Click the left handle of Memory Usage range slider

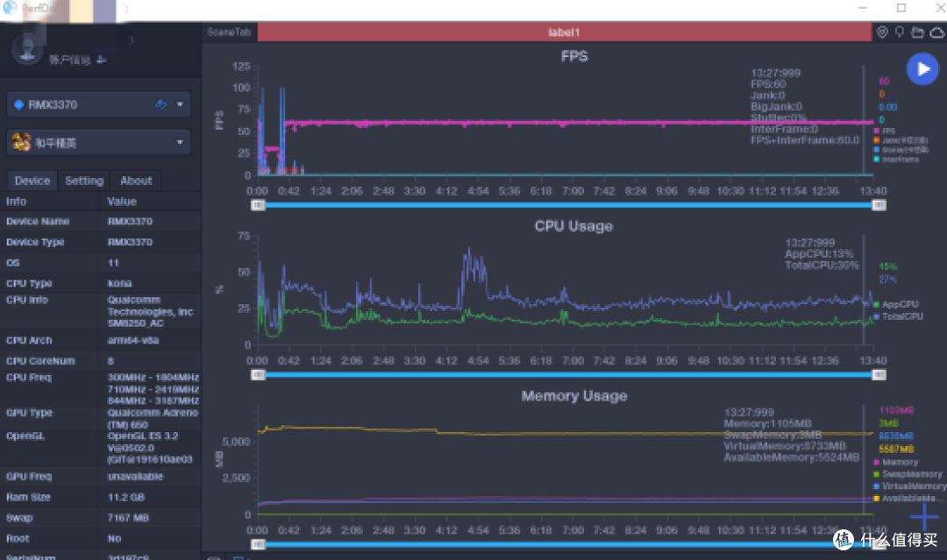click(258, 544)
